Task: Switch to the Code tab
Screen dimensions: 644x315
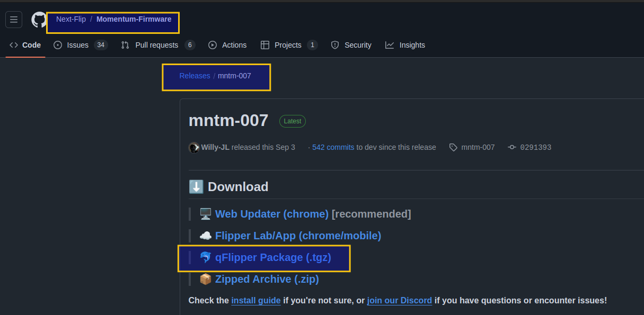Action: click(x=25, y=45)
